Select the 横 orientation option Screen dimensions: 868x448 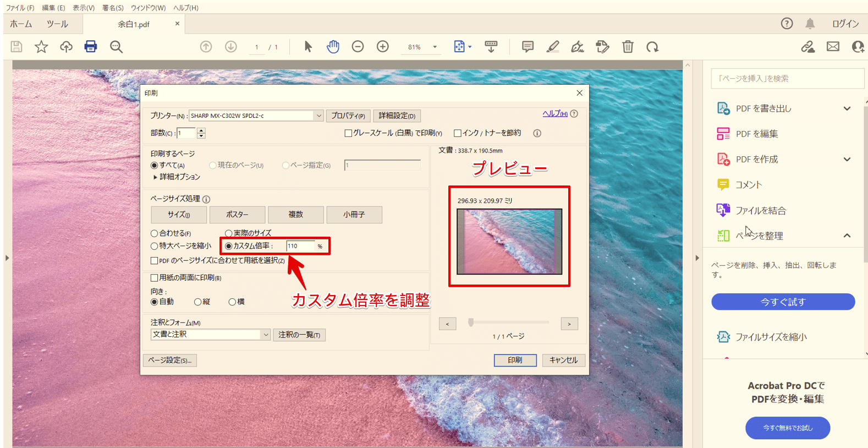(232, 302)
